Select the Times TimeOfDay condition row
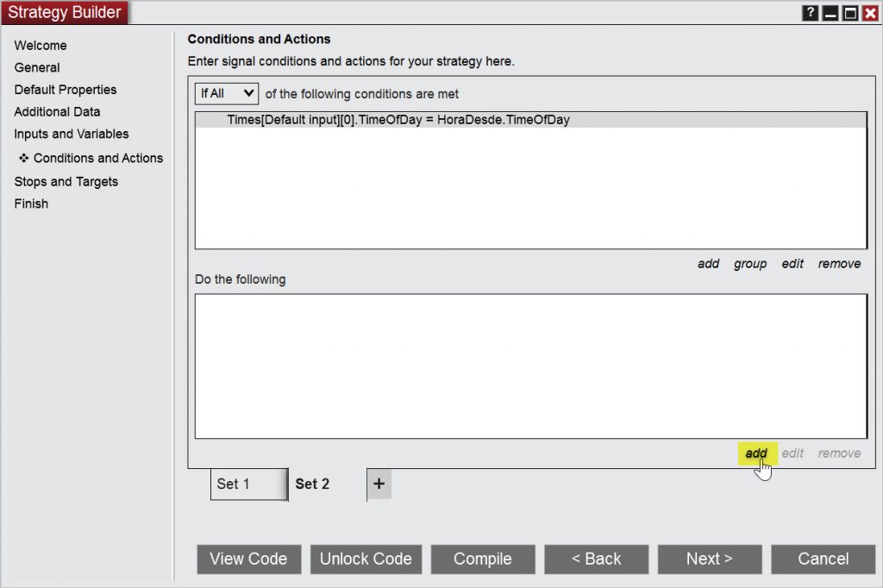The image size is (883, 588). tap(530, 120)
